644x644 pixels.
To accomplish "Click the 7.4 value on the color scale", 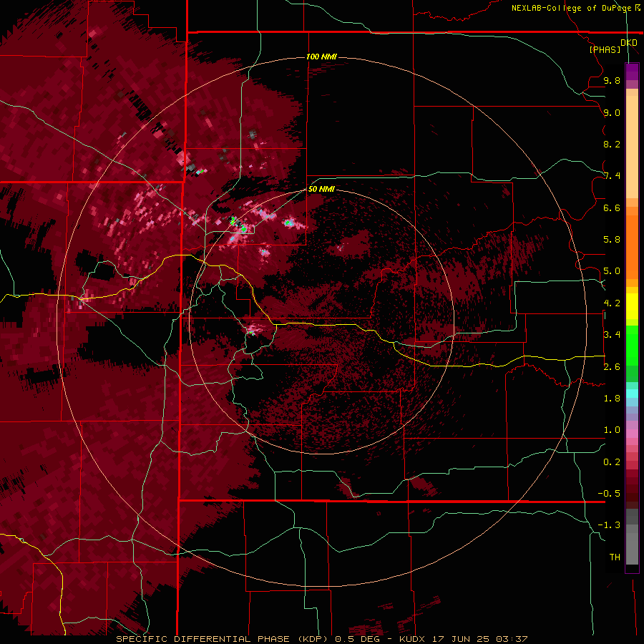I will click(612, 176).
